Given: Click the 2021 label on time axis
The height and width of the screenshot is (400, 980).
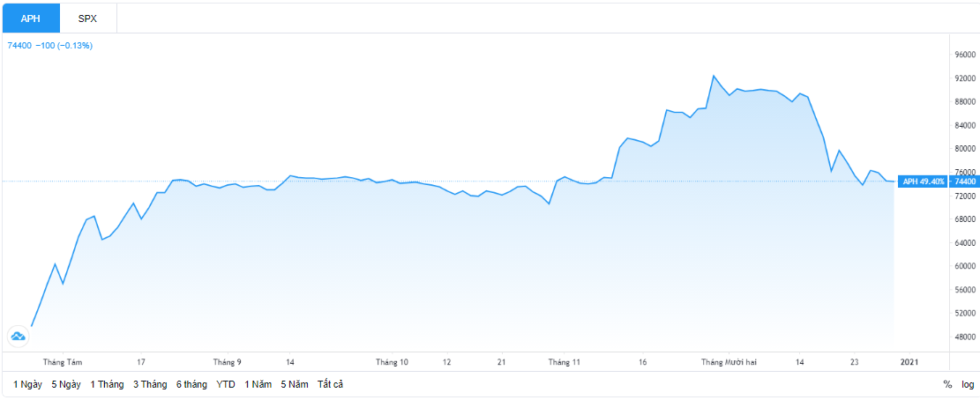Looking at the screenshot, I should (x=909, y=362).
